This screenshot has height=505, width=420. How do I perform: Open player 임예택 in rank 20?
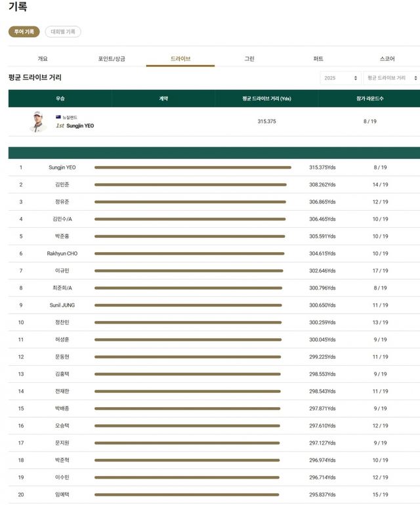point(62,494)
